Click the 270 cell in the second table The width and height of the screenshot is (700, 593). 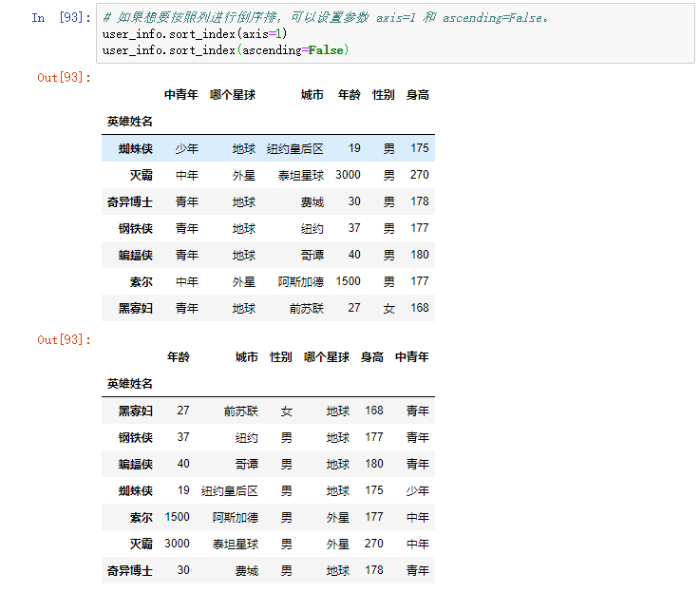[x=374, y=544]
